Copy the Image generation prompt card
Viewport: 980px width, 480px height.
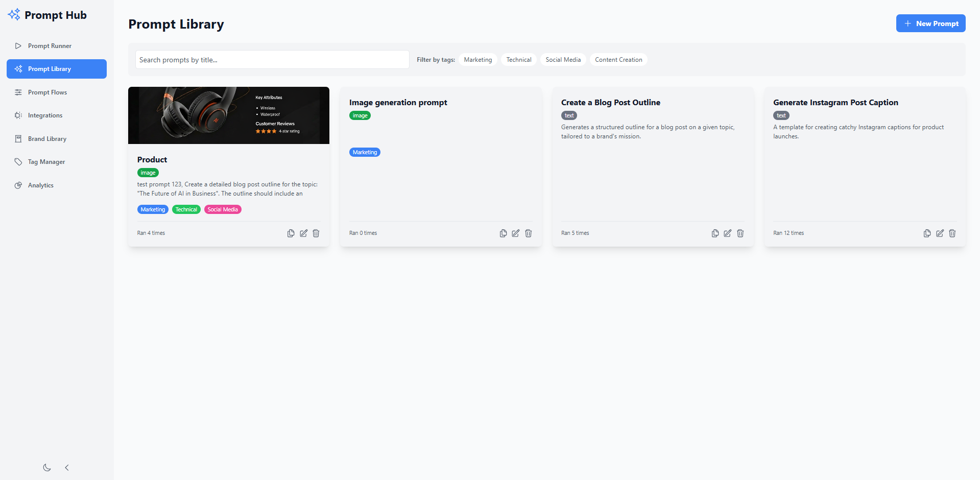tap(503, 233)
